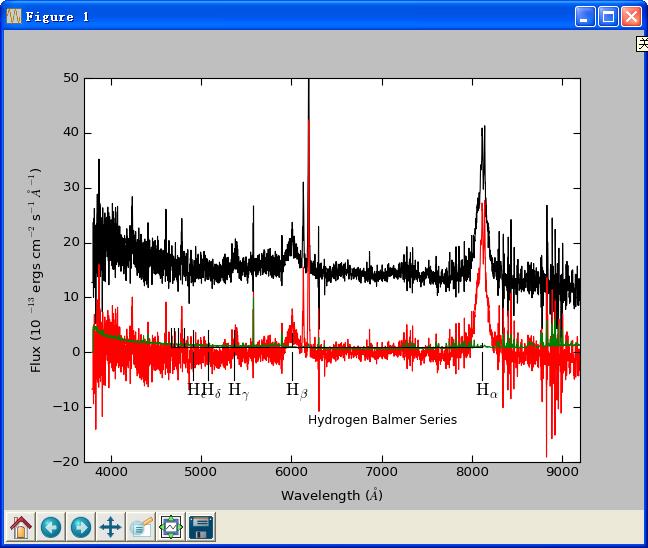The height and width of the screenshot is (548, 648).
Task: Click the 20 y-axis tick label
Action: [x=71, y=242]
